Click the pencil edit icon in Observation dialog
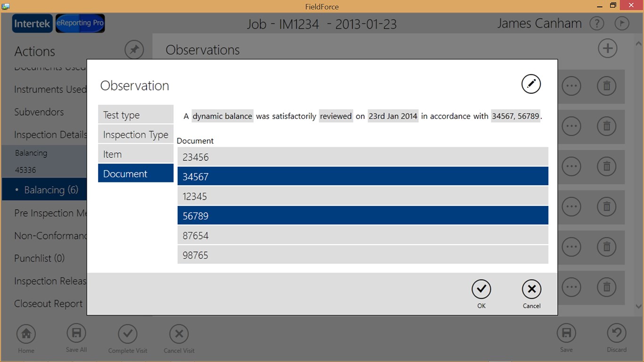Image resolution: width=644 pixels, height=362 pixels. (531, 84)
